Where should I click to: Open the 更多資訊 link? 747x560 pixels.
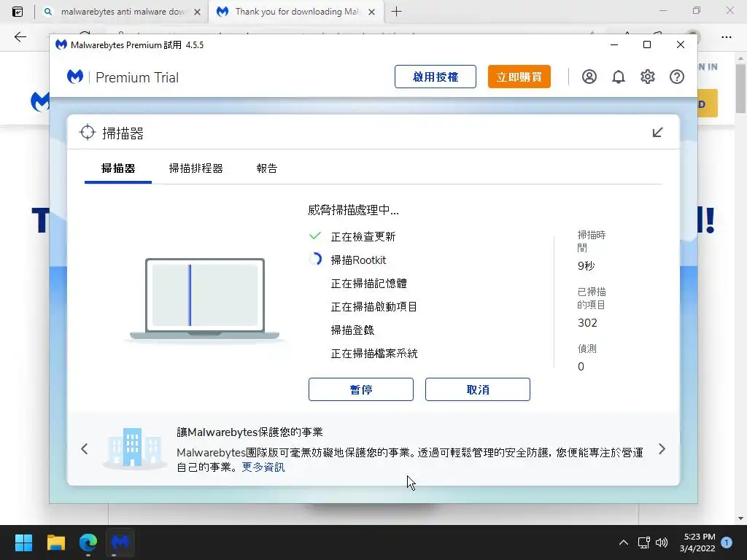click(x=263, y=467)
